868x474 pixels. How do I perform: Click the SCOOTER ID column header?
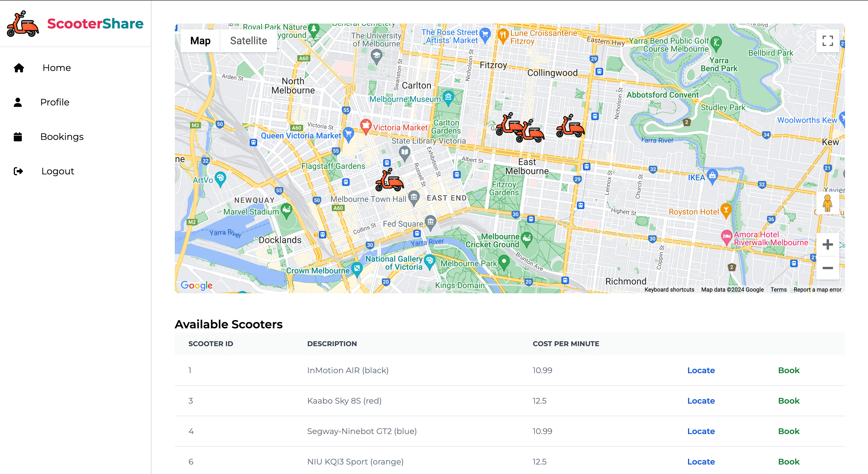point(211,344)
